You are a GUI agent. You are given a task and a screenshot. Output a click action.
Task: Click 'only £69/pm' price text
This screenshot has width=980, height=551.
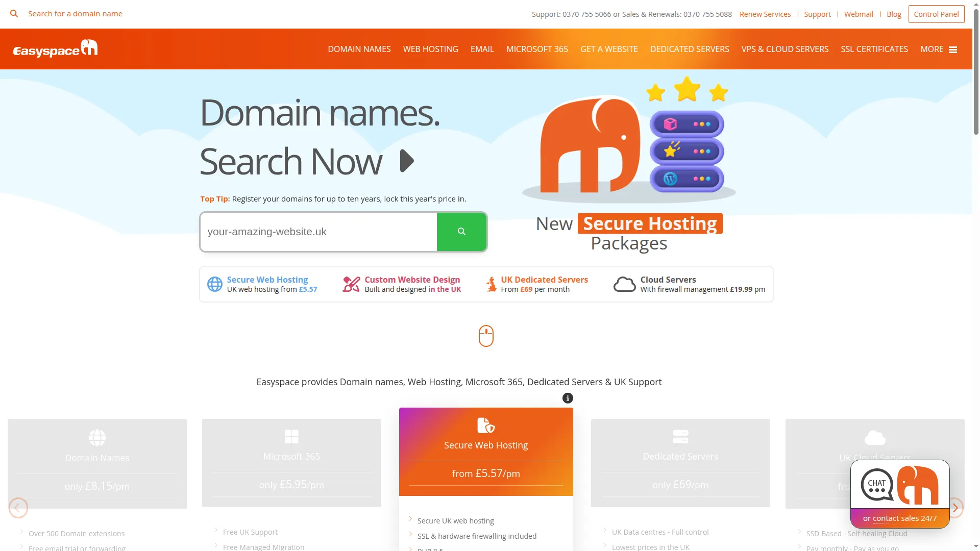click(x=680, y=485)
